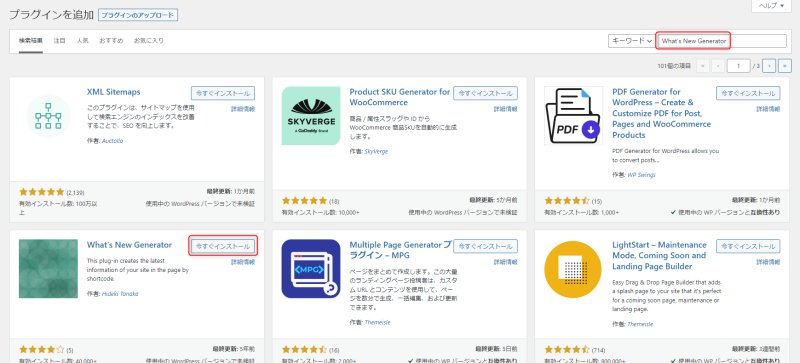
Task: Open the XML Sitemaps title link
Action: 113,92
